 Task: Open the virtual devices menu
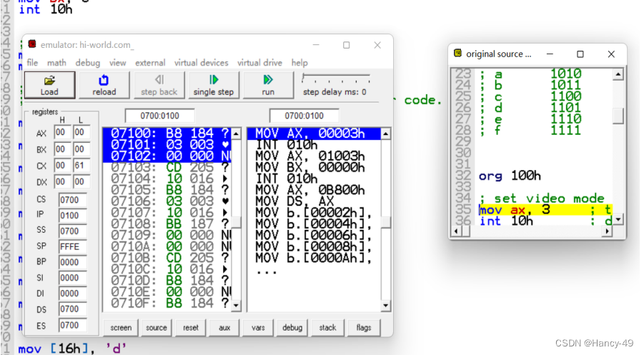click(x=202, y=63)
